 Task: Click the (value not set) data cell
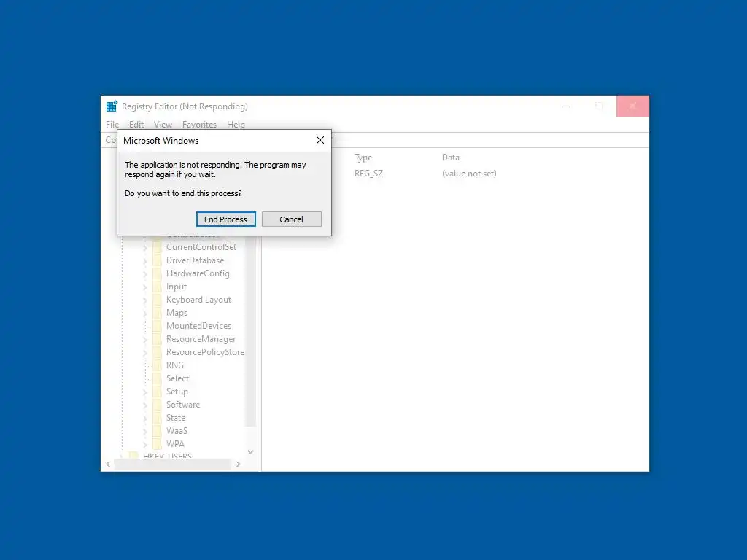(469, 174)
